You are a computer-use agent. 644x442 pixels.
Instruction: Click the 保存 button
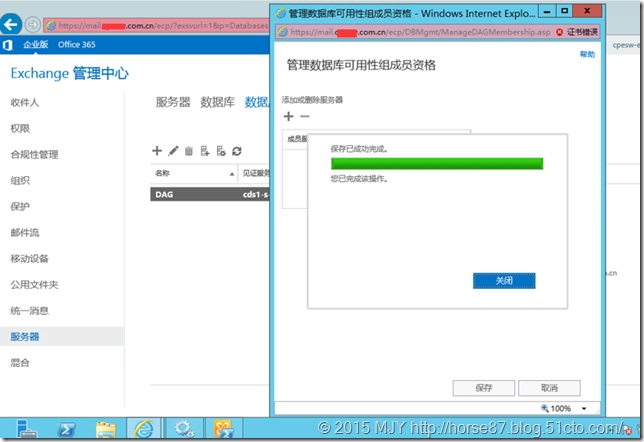(x=484, y=387)
